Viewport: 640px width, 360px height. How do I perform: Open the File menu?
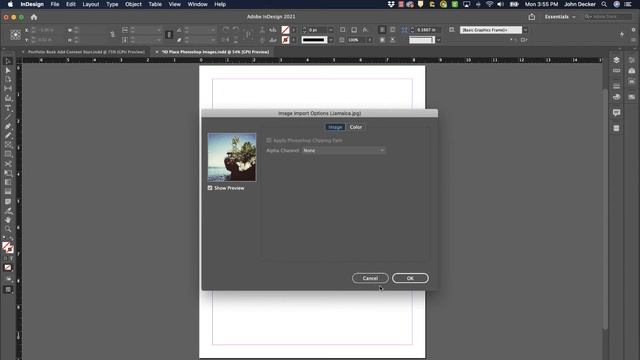(55, 4)
